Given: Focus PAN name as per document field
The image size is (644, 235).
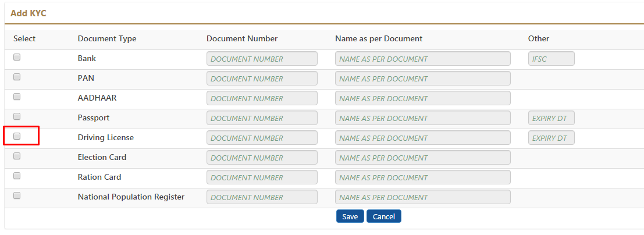Looking at the screenshot, I should [x=422, y=79].
